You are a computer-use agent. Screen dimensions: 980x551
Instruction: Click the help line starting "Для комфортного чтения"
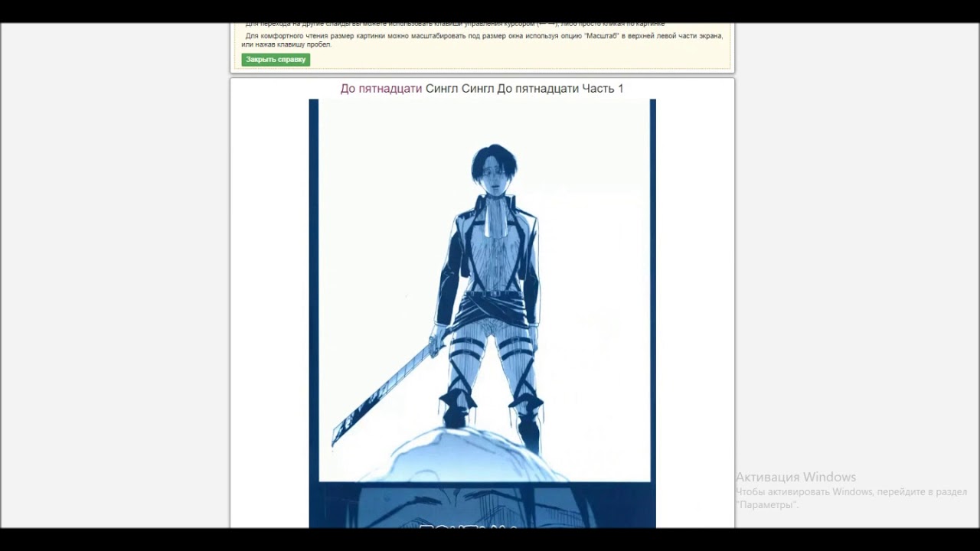[482, 40]
